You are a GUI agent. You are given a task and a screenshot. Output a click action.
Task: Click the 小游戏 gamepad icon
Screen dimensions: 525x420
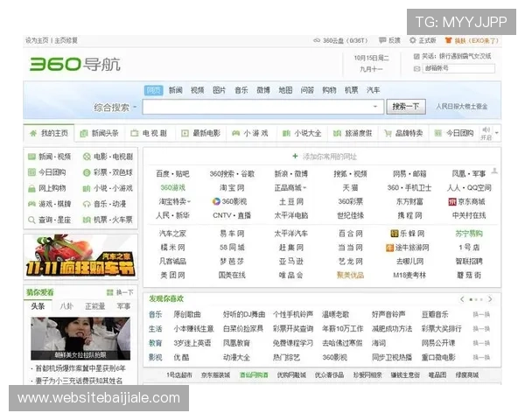click(235, 133)
